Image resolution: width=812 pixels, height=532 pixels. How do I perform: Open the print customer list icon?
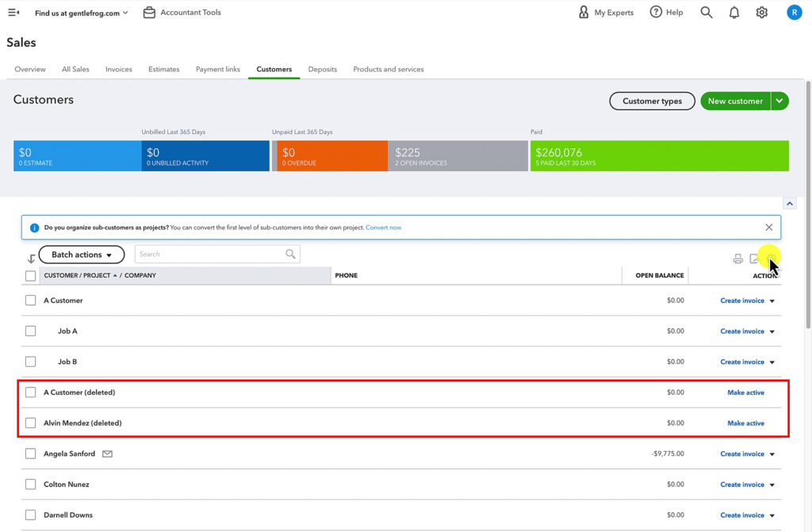point(737,258)
